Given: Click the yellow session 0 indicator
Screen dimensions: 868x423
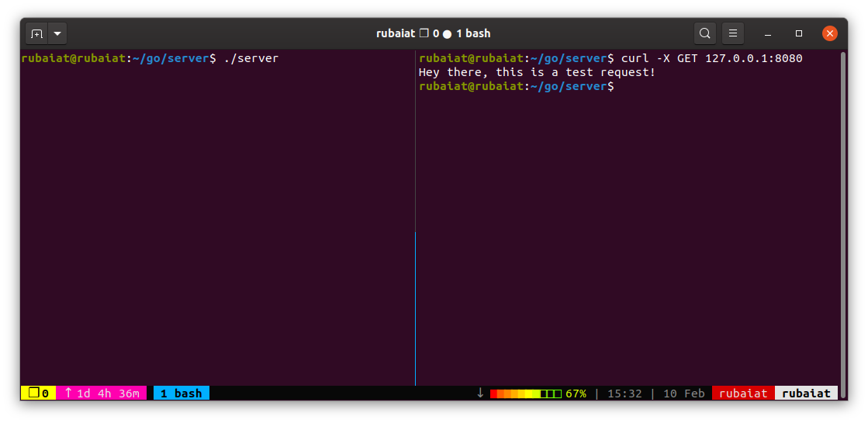Looking at the screenshot, I should pos(38,394).
